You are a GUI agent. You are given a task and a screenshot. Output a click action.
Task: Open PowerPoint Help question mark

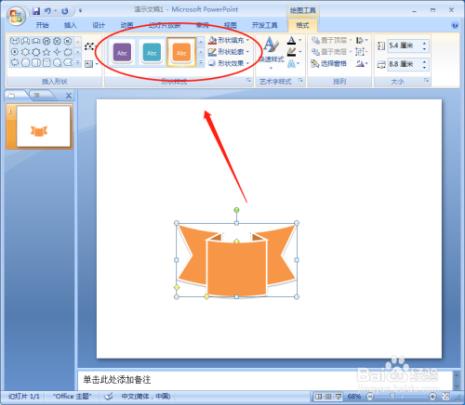tap(455, 25)
